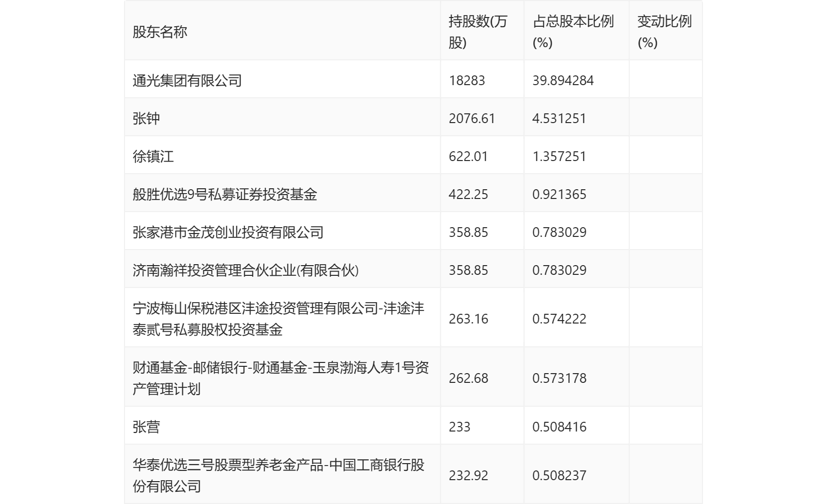Screen dimensions: 827x504
Task: Click the holding value 422.25
Action: 468,194
